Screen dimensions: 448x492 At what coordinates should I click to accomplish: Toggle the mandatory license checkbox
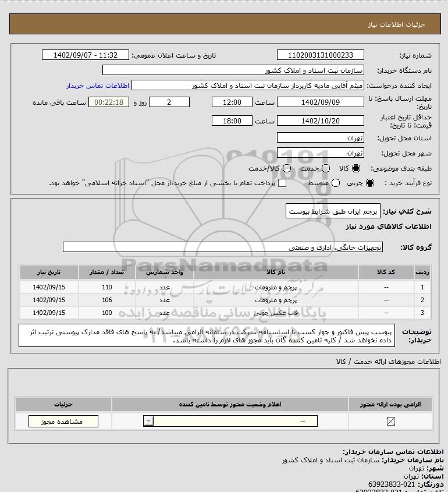click(x=390, y=422)
